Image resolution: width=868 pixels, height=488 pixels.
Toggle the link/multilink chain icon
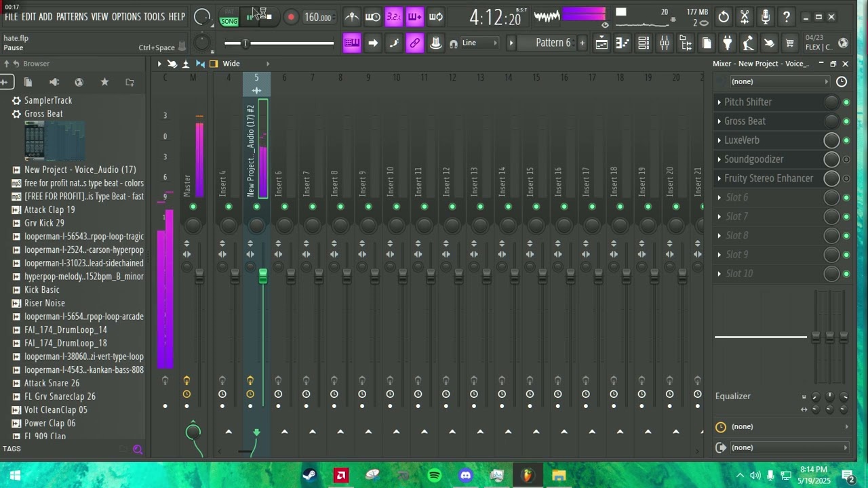pos(414,43)
